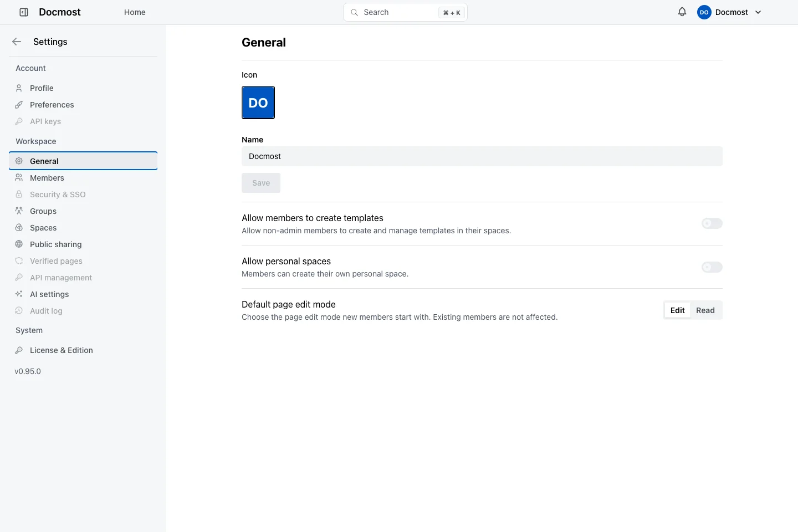Click the AI settings sparkle icon
The height and width of the screenshot is (532, 798).
coord(19,294)
